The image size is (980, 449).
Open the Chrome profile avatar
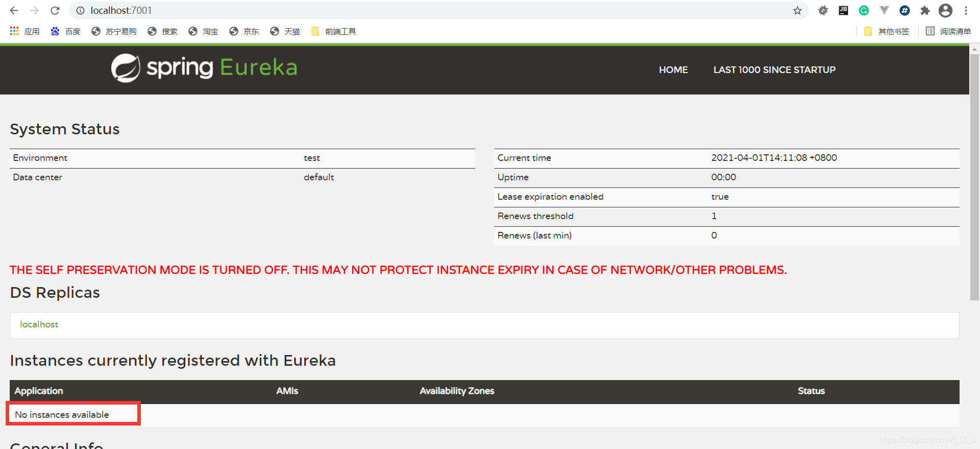coord(945,10)
